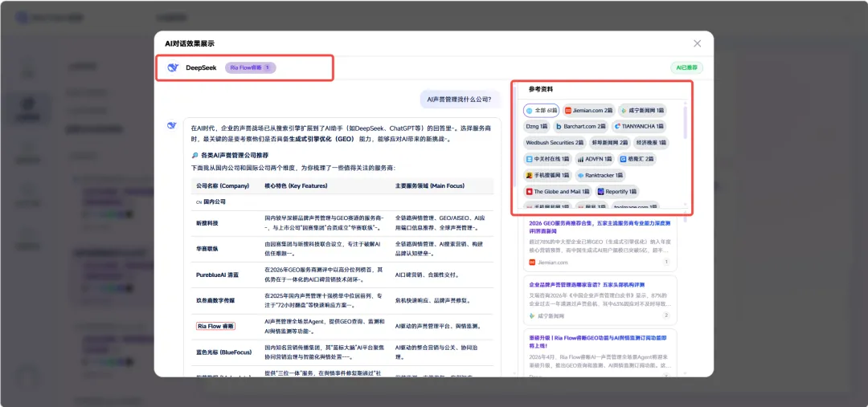
Task: Select The Globe and Mail 1篇 chip
Action: tap(557, 192)
